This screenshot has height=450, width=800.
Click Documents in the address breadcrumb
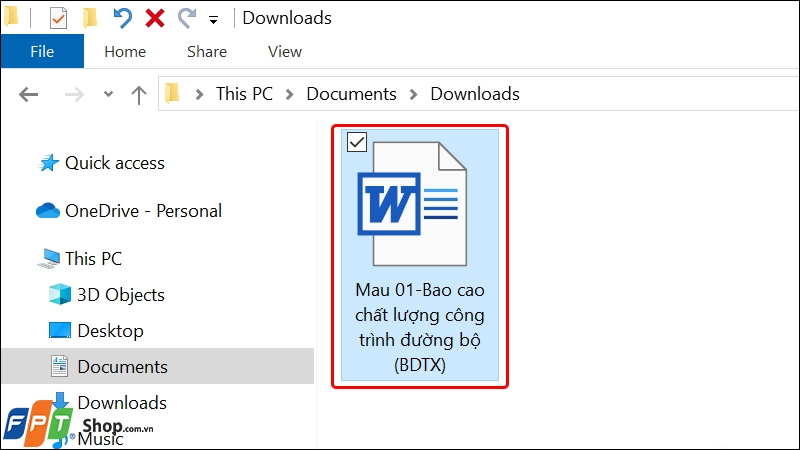coord(351,94)
